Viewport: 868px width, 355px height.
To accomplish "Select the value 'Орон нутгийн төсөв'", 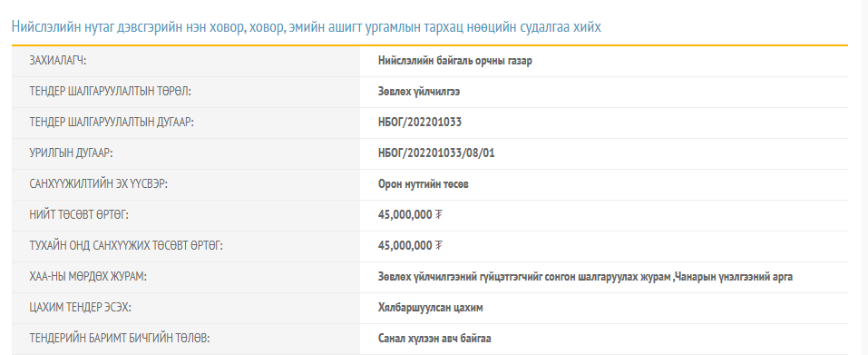I will [x=423, y=184].
